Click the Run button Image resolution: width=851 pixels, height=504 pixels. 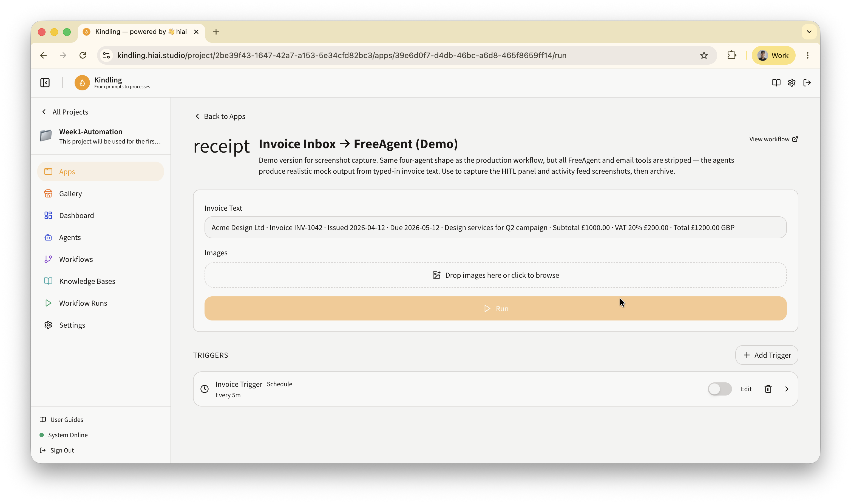coord(495,308)
